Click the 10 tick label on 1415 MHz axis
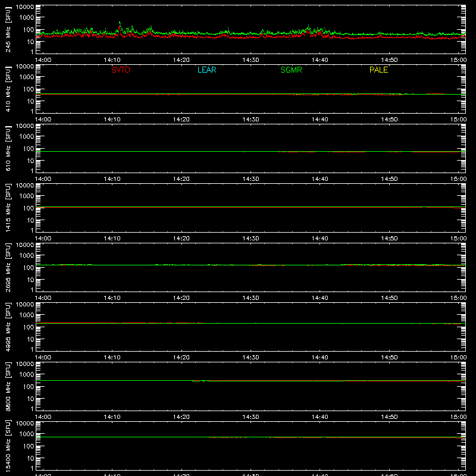This screenshot has width=476, height=476. tap(30, 220)
